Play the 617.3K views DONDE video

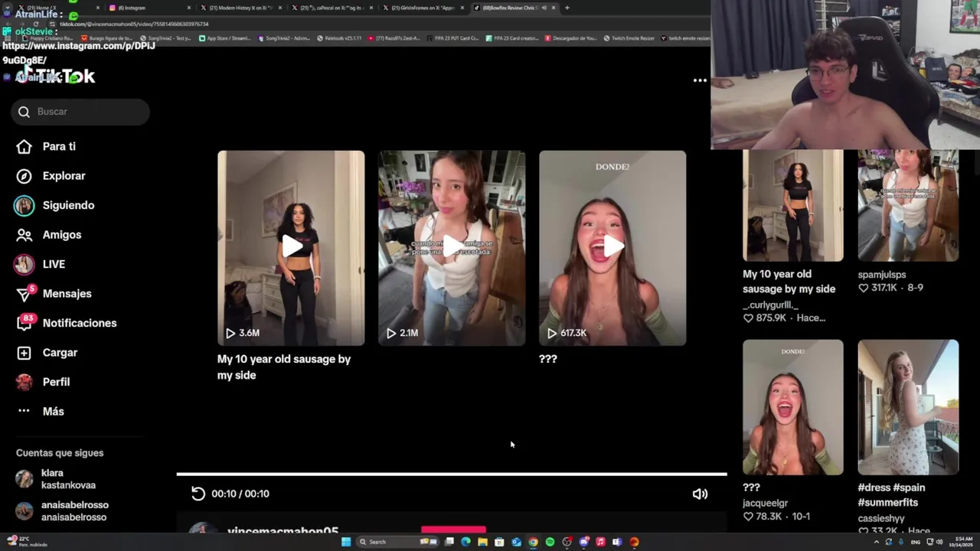click(612, 248)
